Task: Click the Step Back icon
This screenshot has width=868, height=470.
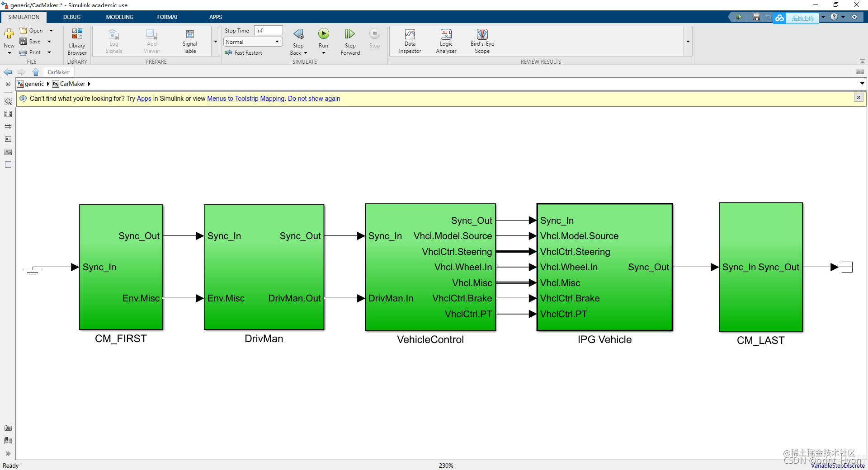Action: [298, 34]
